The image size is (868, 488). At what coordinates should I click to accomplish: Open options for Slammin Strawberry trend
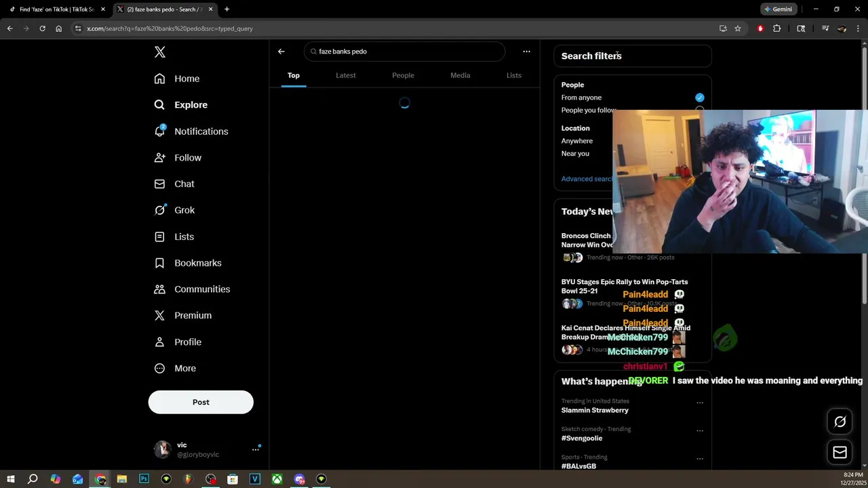pyautogui.click(x=699, y=403)
